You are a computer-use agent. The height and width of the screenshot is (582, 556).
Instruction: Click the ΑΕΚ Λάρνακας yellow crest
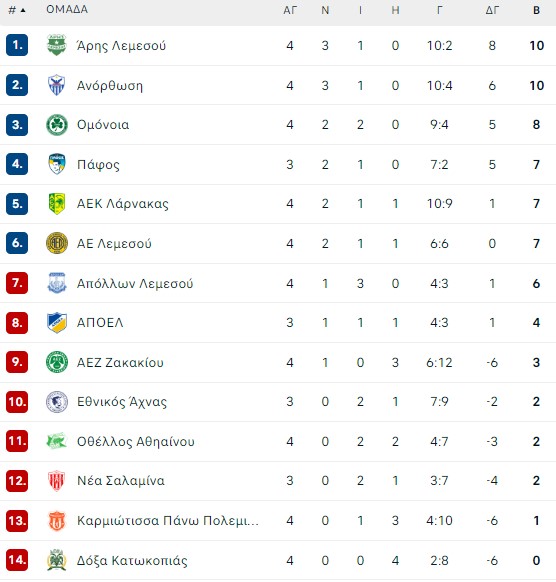[x=57, y=203]
